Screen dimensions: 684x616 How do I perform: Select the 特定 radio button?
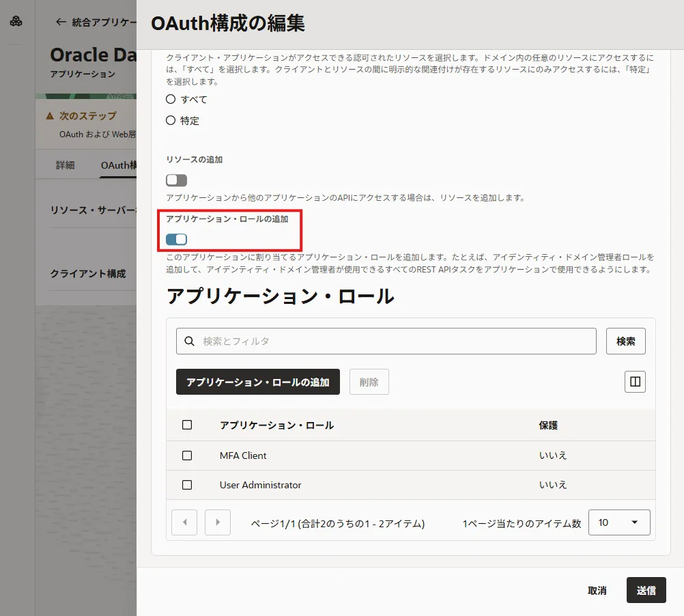point(170,121)
